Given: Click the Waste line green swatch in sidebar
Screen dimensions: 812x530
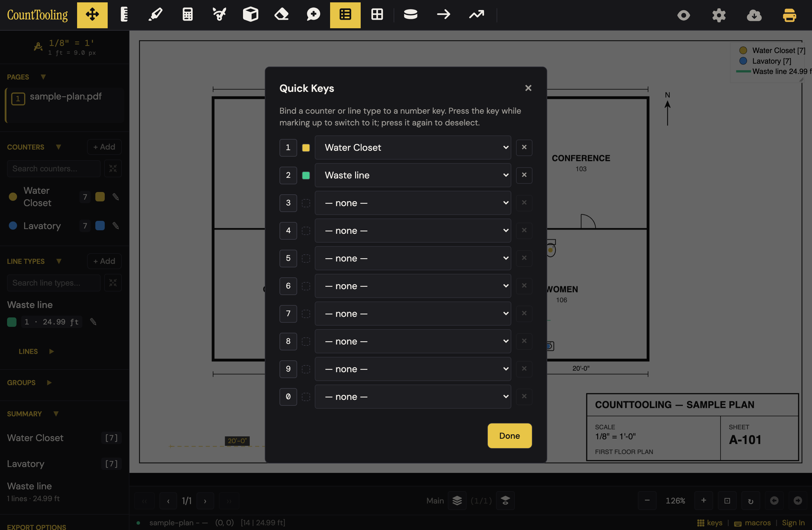Looking at the screenshot, I should click(x=12, y=322).
